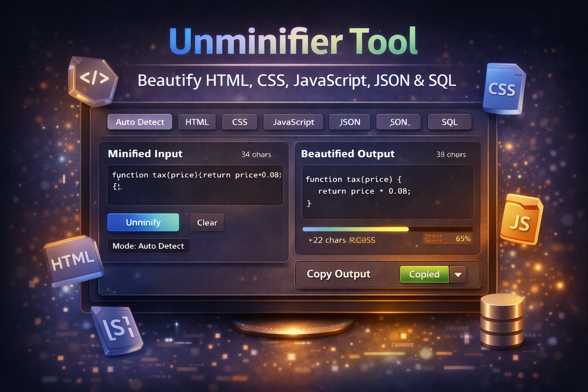Switch to the HTML format tab
Screen dimensions: 588x392
point(197,122)
